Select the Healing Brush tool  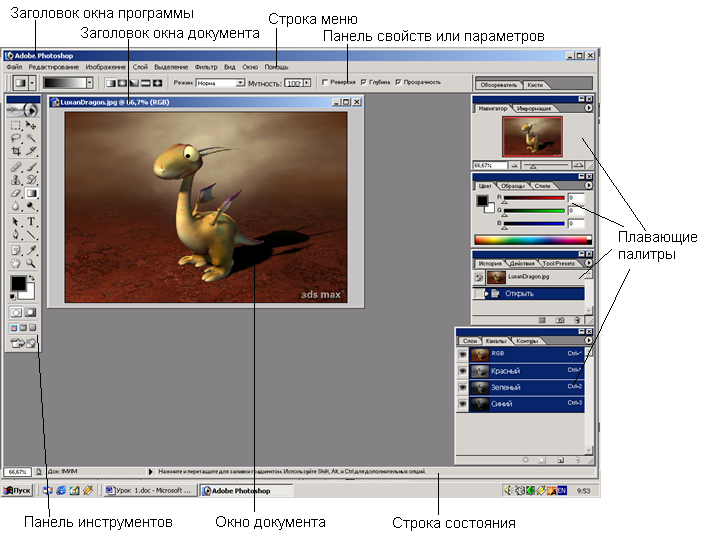pos(16,167)
